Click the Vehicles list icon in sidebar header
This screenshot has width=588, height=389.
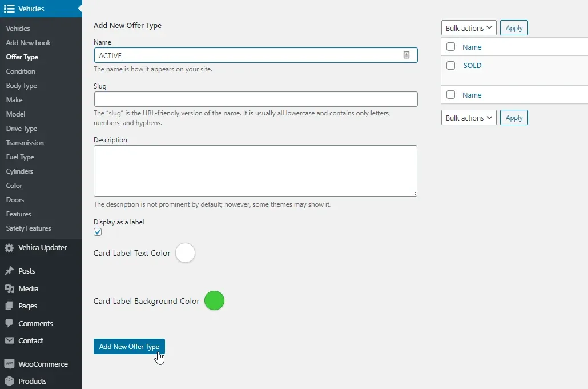9,9
